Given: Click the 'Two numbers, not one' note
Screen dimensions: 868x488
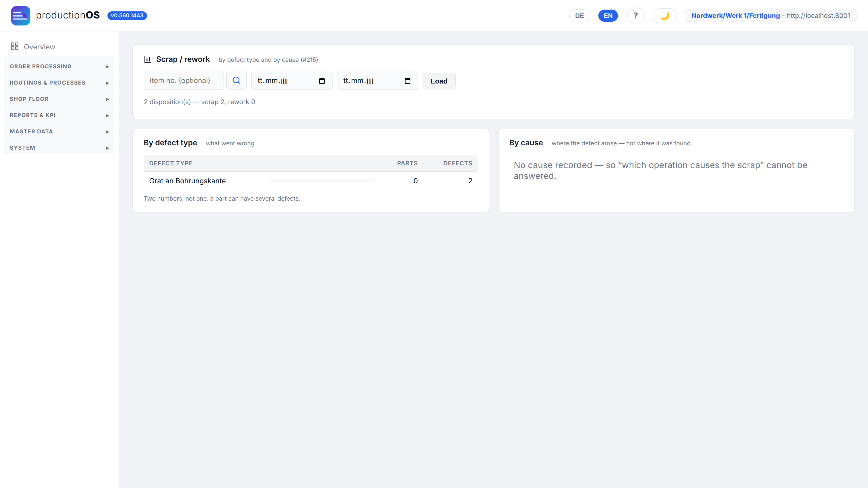Looking at the screenshot, I should click(x=222, y=199).
